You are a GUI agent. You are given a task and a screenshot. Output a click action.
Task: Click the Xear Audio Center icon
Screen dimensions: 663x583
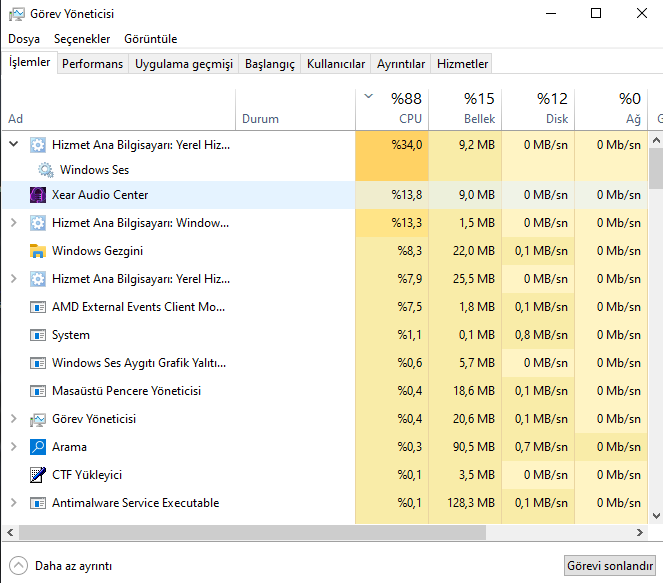coord(38,195)
